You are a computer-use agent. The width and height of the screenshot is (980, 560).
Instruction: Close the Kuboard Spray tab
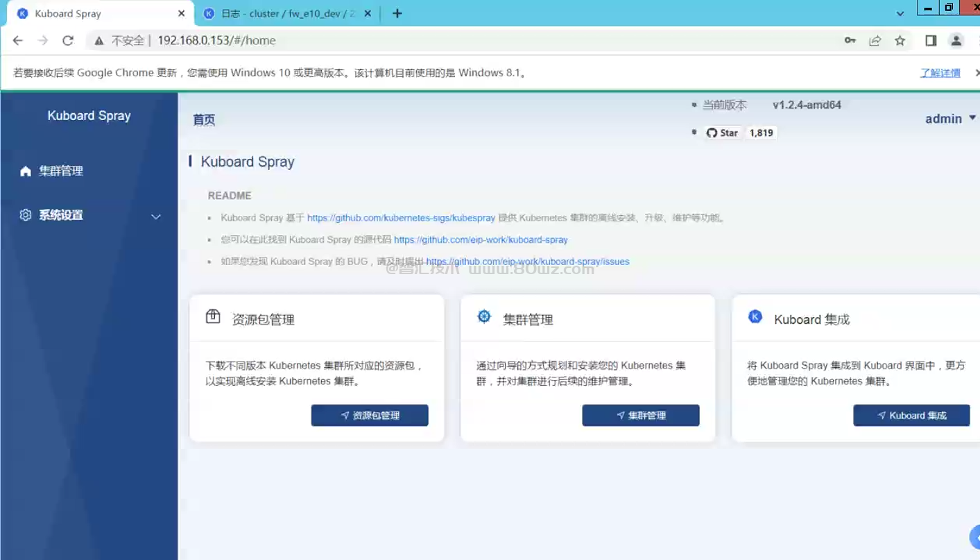click(x=182, y=13)
